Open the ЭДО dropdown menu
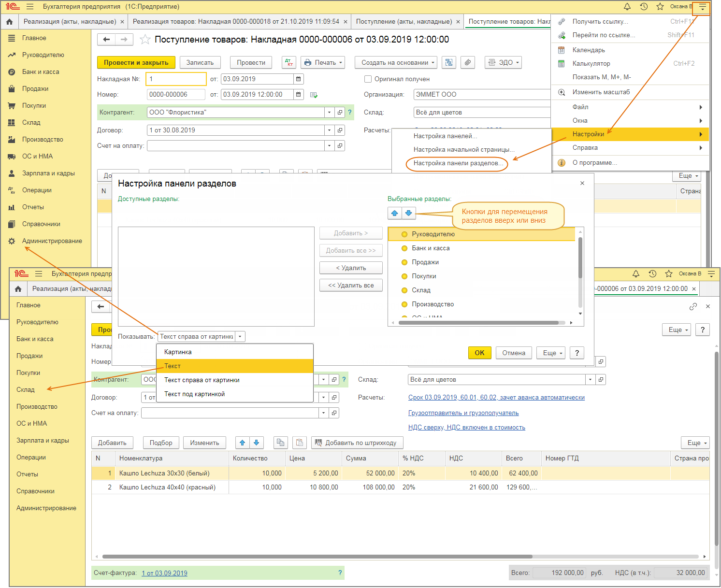Image resolution: width=721 pixels, height=588 pixels. point(503,63)
